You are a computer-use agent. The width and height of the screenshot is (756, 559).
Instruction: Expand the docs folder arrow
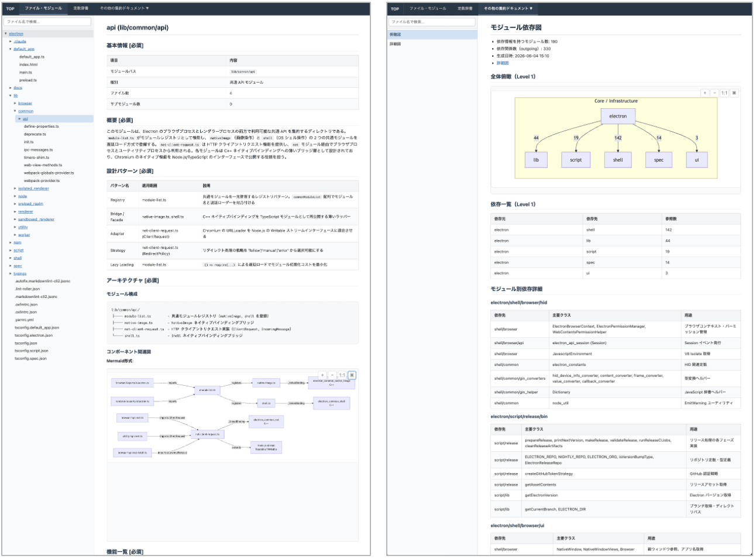click(x=11, y=88)
